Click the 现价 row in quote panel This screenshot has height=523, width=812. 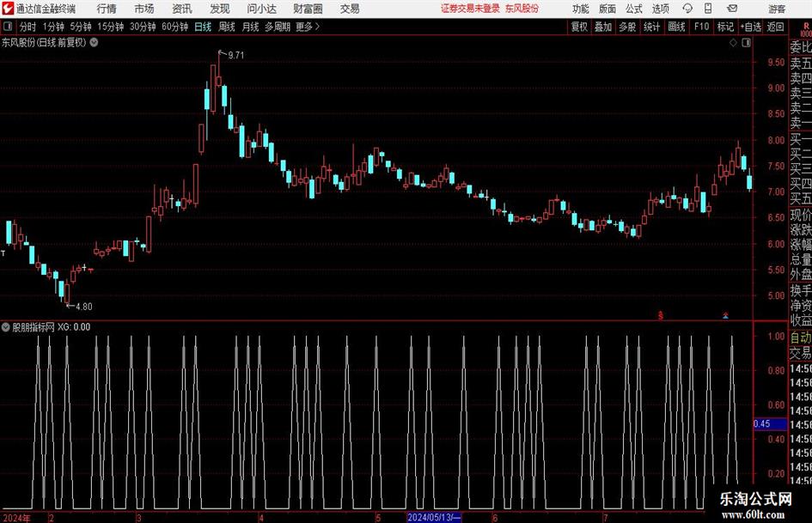(x=801, y=215)
